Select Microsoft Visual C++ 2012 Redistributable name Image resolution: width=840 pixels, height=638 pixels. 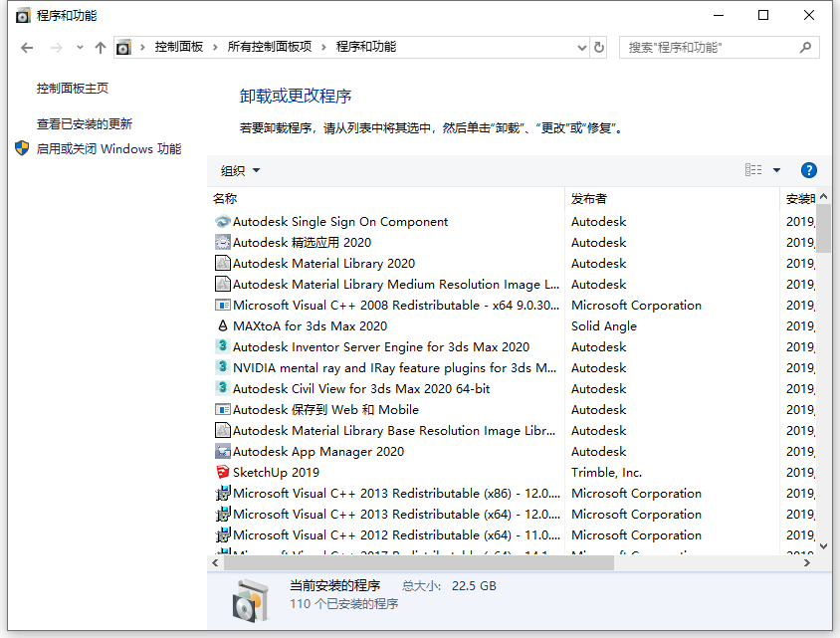[x=396, y=535]
